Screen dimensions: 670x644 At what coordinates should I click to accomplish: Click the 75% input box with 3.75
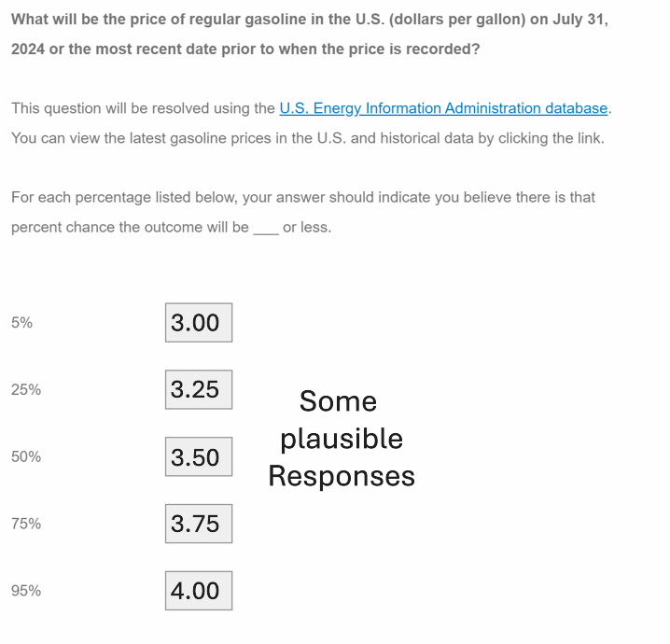pos(199,524)
